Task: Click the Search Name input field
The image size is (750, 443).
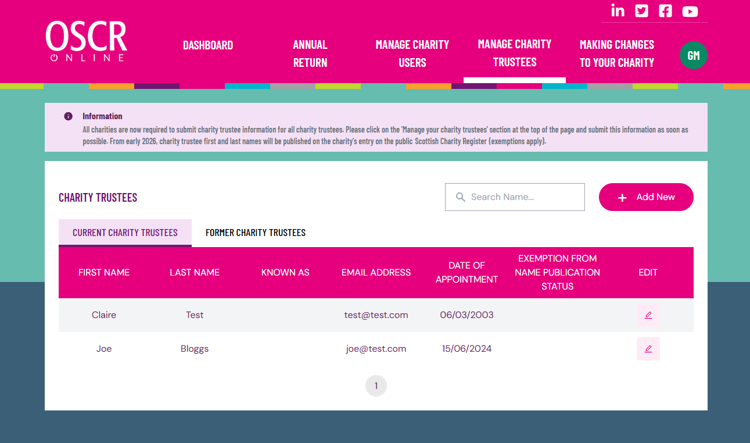Action: [x=522, y=197]
